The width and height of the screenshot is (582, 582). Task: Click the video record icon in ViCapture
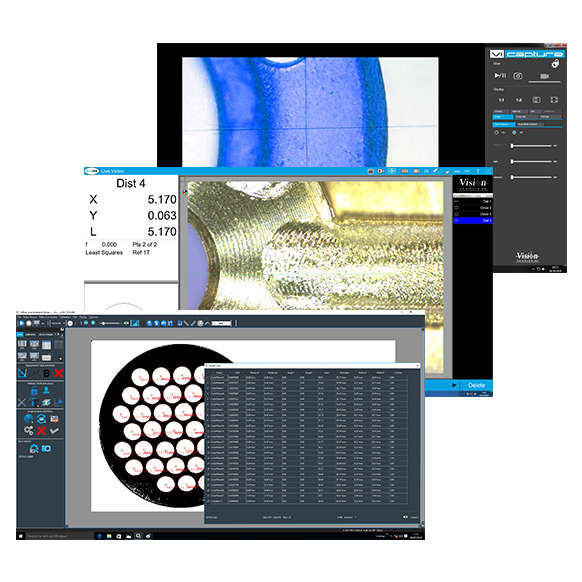[545, 76]
